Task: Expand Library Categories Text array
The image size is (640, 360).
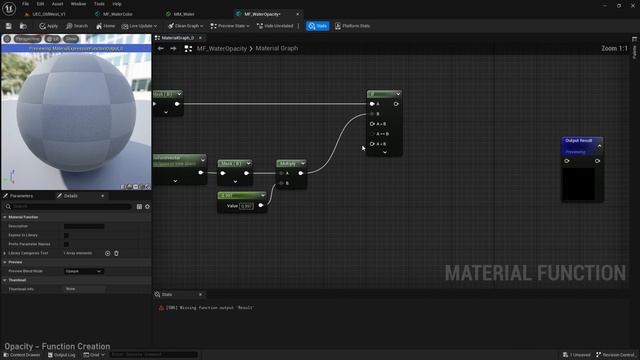Action: coord(5,253)
